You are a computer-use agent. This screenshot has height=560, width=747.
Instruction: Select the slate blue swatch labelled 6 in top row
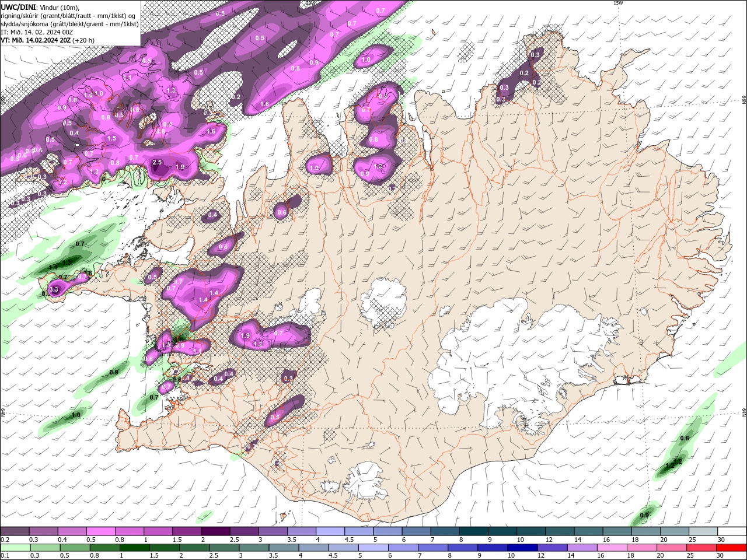coord(416,531)
